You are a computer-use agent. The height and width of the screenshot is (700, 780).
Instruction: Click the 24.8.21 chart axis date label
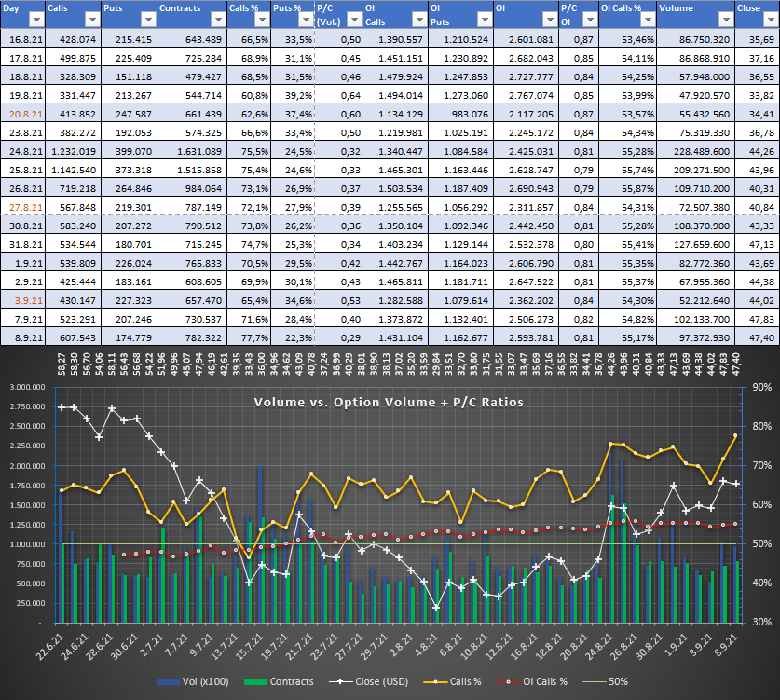coord(599,646)
